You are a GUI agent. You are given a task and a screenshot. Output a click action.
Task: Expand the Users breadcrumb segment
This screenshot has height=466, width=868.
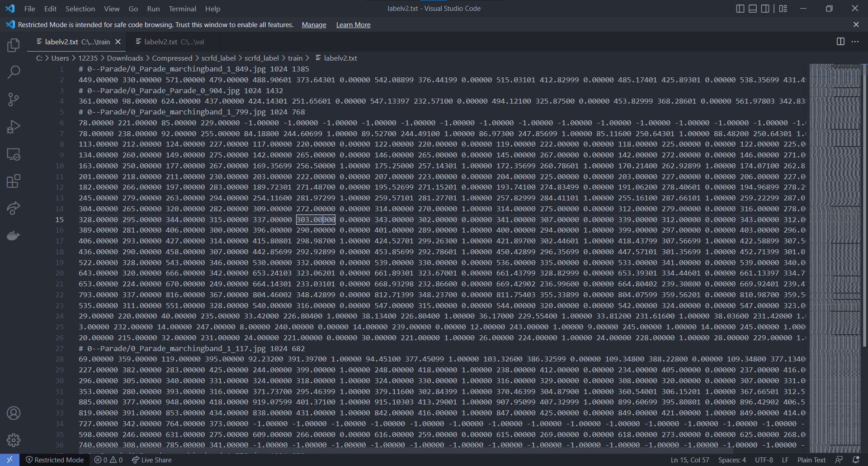coord(60,58)
